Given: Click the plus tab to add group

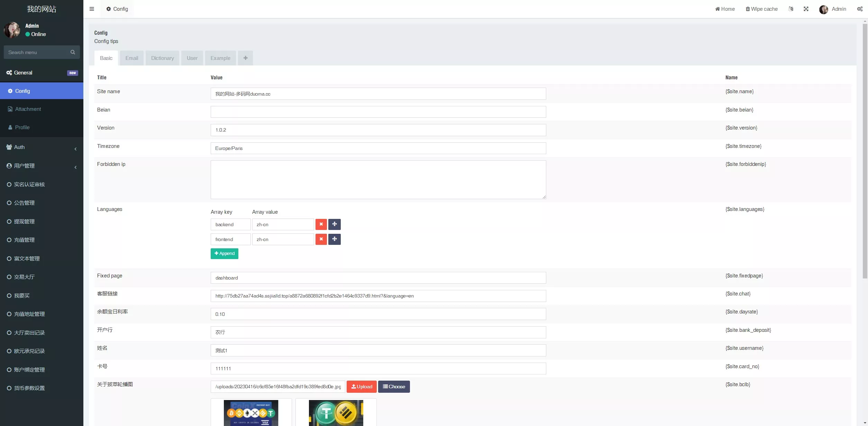Looking at the screenshot, I should (x=245, y=58).
